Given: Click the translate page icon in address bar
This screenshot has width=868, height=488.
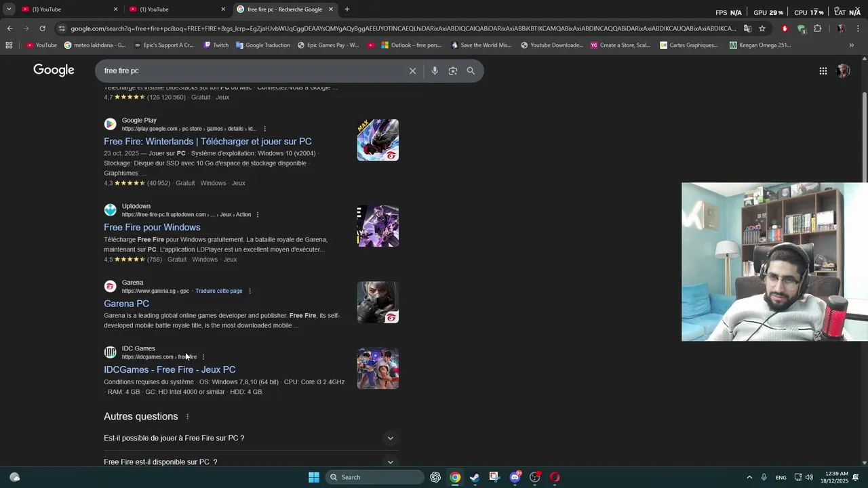Looking at the screenshot, I should (x=747, y=28).
